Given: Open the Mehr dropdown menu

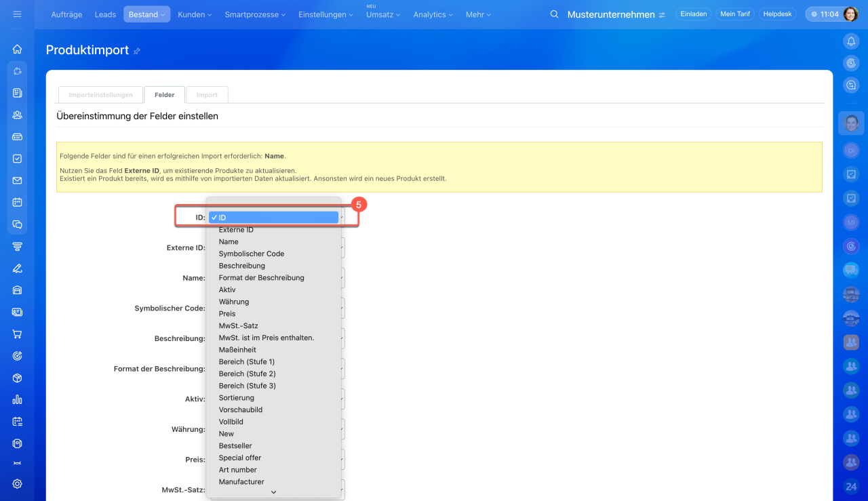Looking at the screenshot, I should (478, 14).
